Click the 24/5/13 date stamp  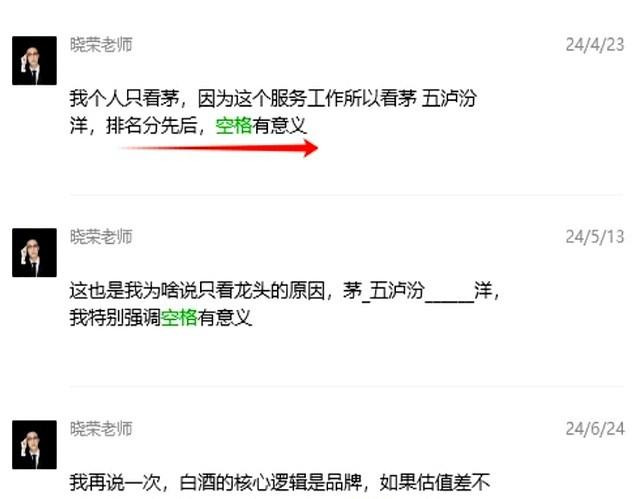(595, 237)
